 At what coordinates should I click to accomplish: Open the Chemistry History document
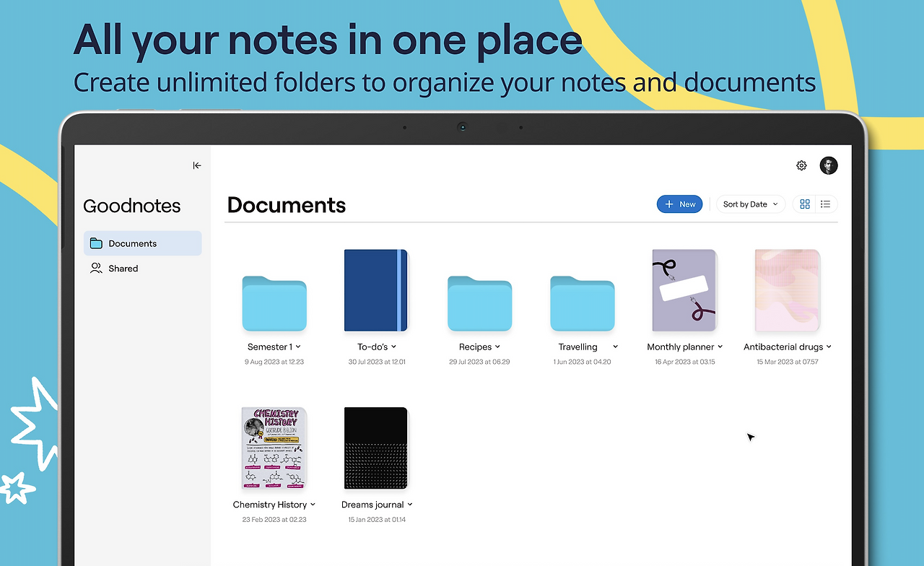[274, 448]
